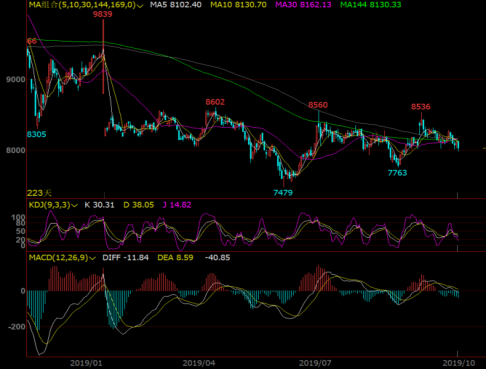Click the 8536 peak price label

click(x=421, y=107)
